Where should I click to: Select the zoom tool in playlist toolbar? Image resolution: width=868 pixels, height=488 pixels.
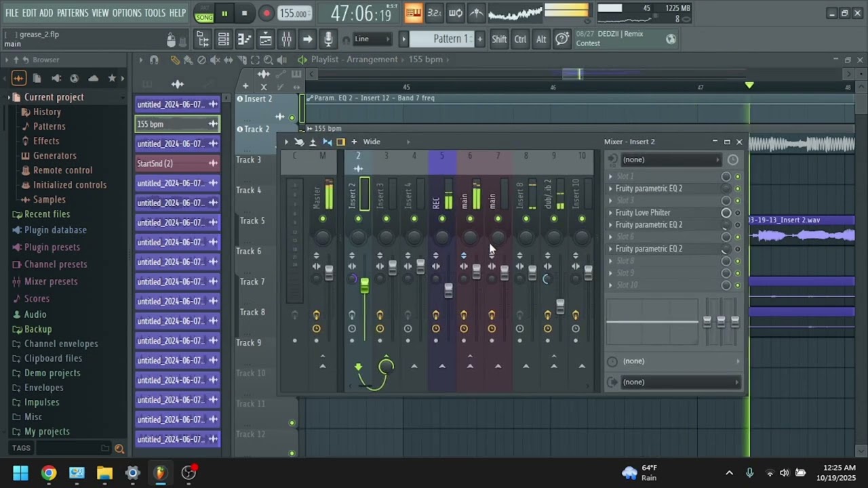[x=268, y=60]
